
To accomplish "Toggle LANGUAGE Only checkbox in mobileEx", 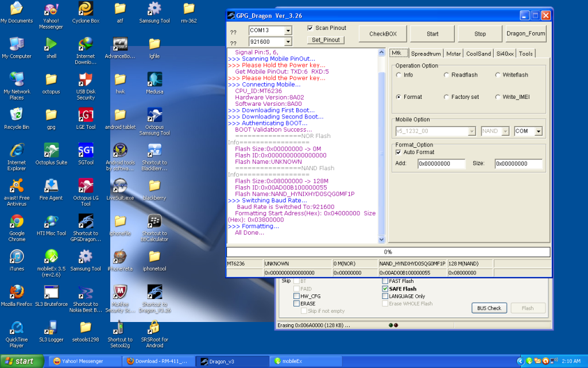I will (x=385, y=296).
